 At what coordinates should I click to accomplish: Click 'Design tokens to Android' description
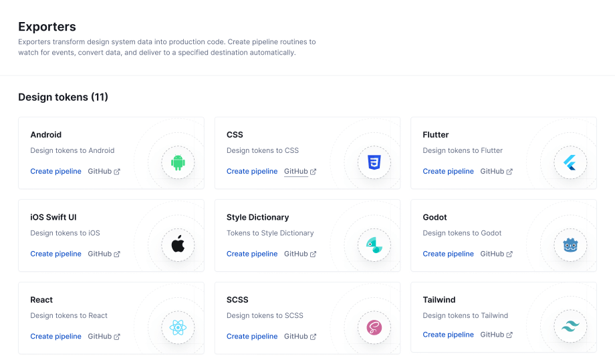click(72, 150)
